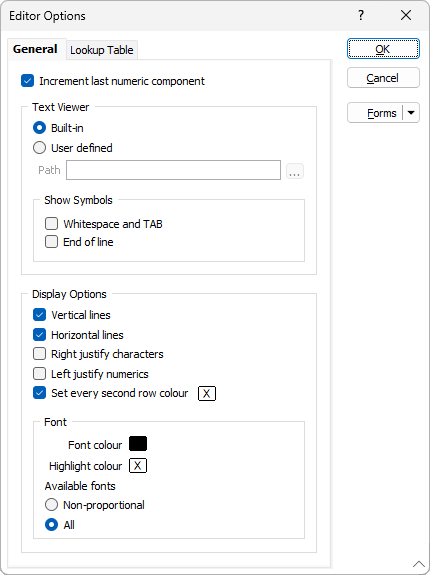Image resolution: width=430 pixels, height=575 pixels.
Task: Select User defined text viewer
Action: 40,148
